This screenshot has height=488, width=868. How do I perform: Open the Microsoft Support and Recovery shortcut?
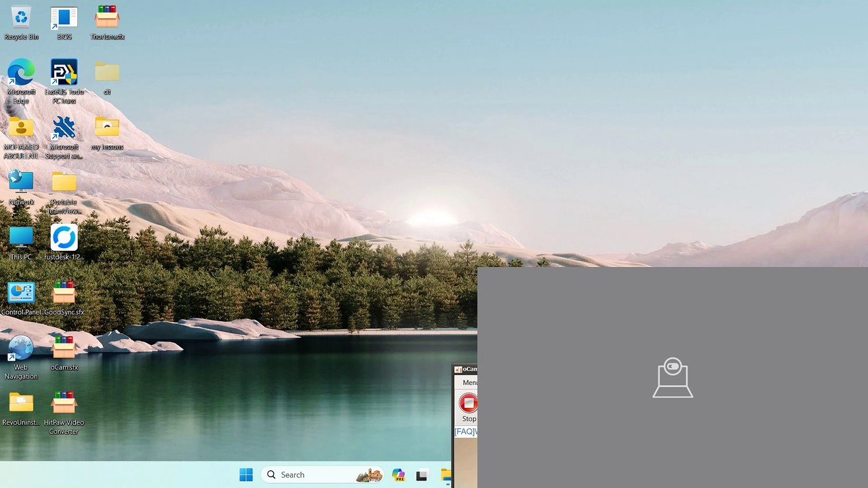[64, 138]
